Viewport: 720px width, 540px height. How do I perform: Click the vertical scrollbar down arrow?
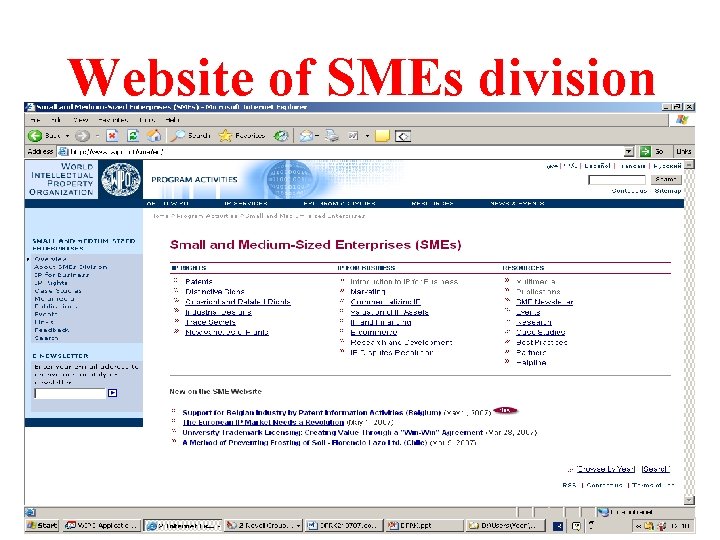coord(689,500)
